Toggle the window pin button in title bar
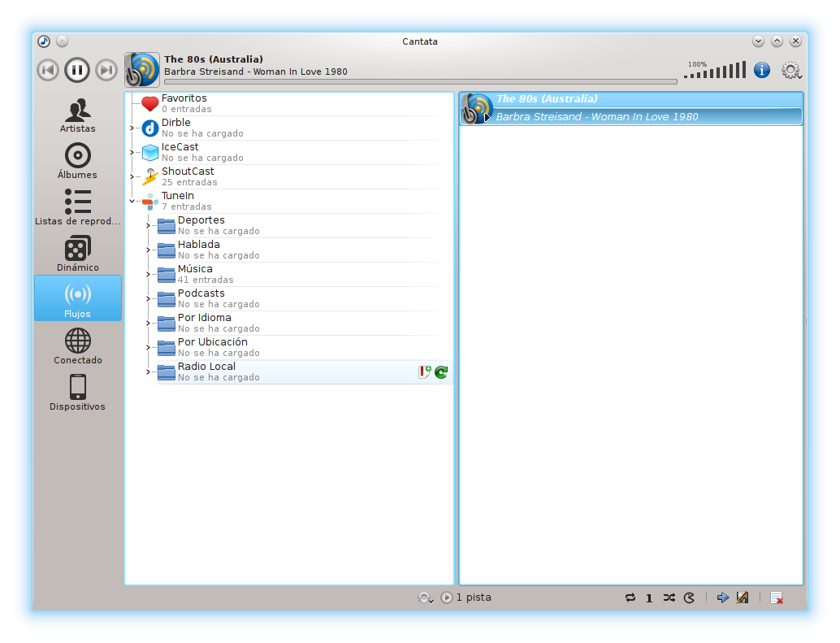The image size is (840, 643). [62, 41]
